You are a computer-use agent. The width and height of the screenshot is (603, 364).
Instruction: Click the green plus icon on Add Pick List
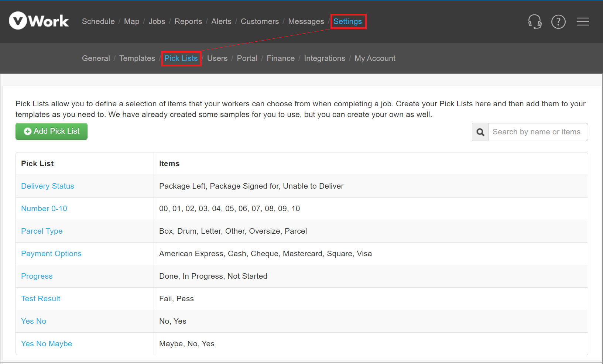(27, 131)
